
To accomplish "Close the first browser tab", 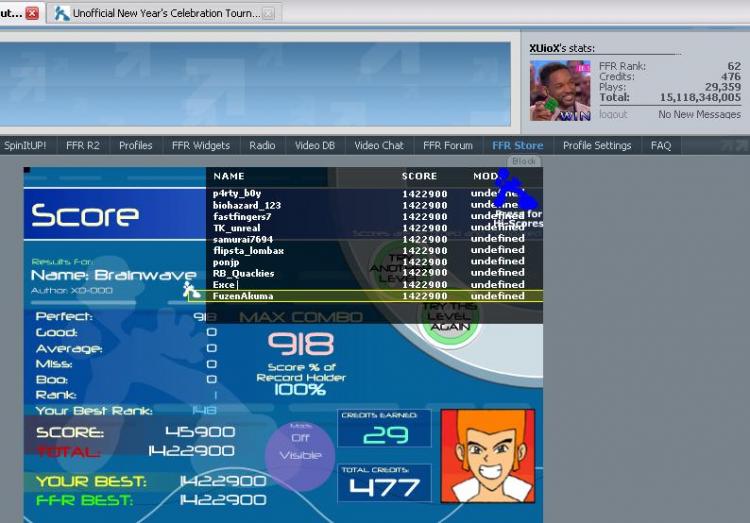I will click(32, 13).
